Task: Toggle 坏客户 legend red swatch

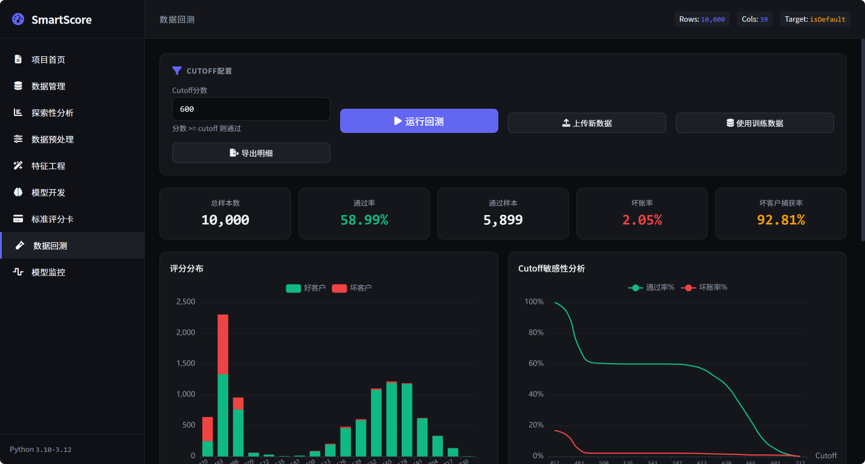Action: (x=339, y=288)
